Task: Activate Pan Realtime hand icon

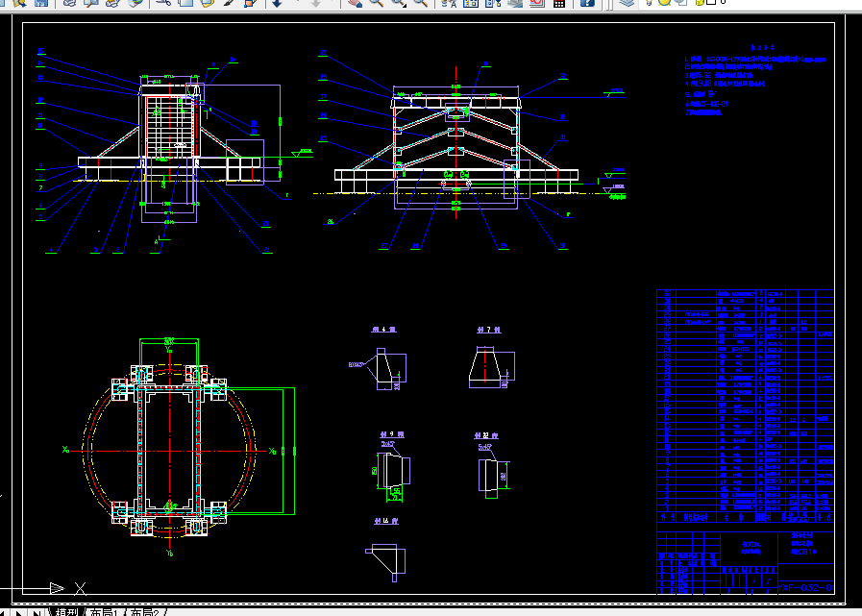Action: (356, 3)
